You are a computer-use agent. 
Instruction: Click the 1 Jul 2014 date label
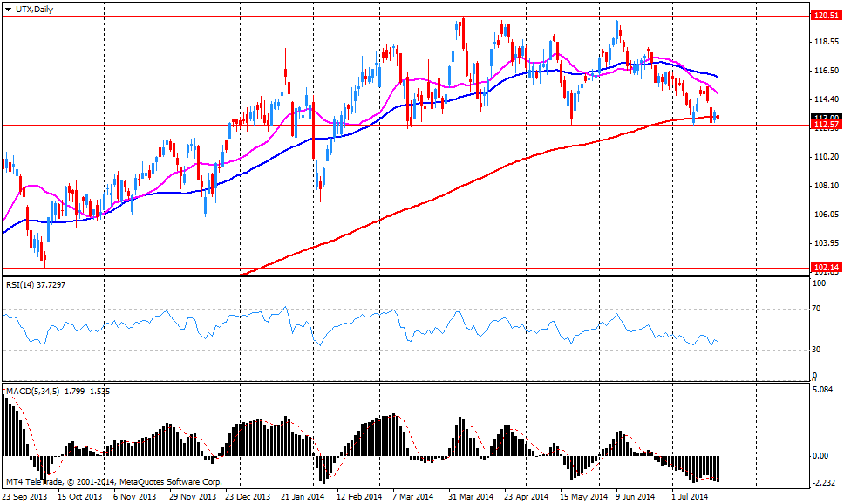point(690,496)
